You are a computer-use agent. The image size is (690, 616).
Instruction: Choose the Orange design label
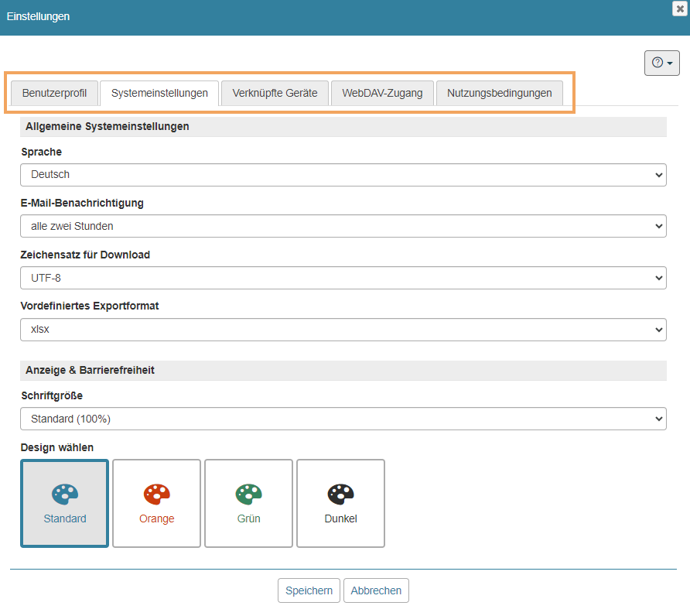pyautogui.click(x=157, y=518)
